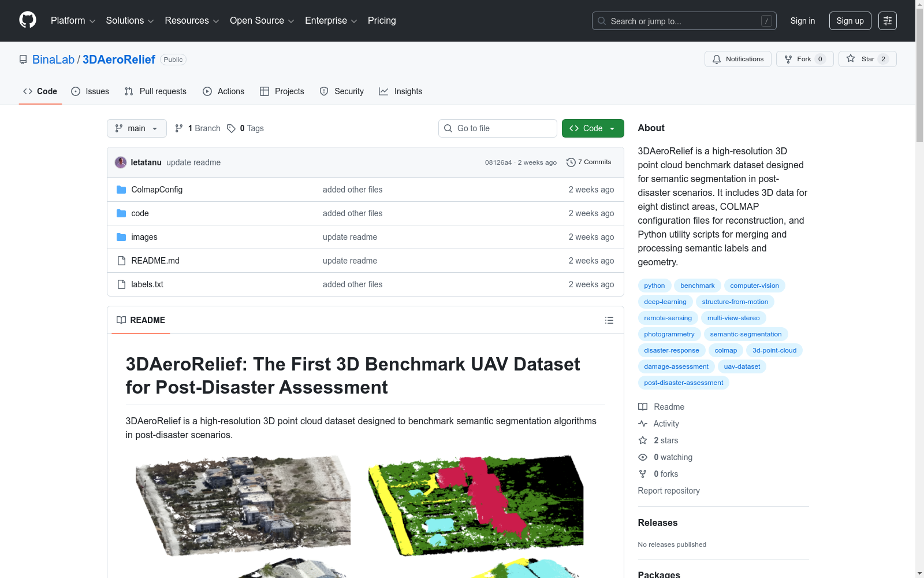The image size is (924, 578).
Task: Open the command palette icon button
Action: pos(888,21)
